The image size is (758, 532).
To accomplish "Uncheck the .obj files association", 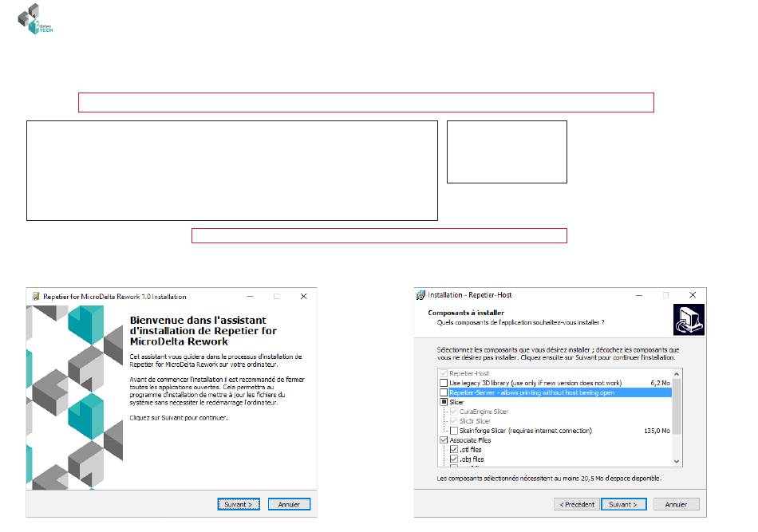I will pos(453,459).
